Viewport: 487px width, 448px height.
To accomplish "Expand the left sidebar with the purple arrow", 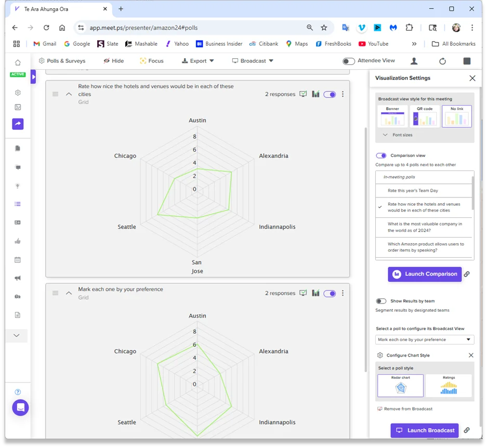I will coord(33,77).
